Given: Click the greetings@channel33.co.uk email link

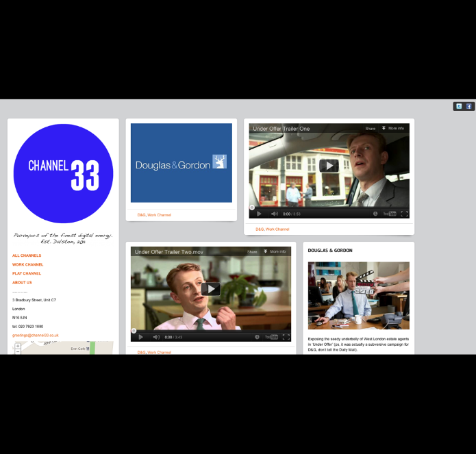Looking at the screenshot, I should pyautogui.click(x=35, y=336).
